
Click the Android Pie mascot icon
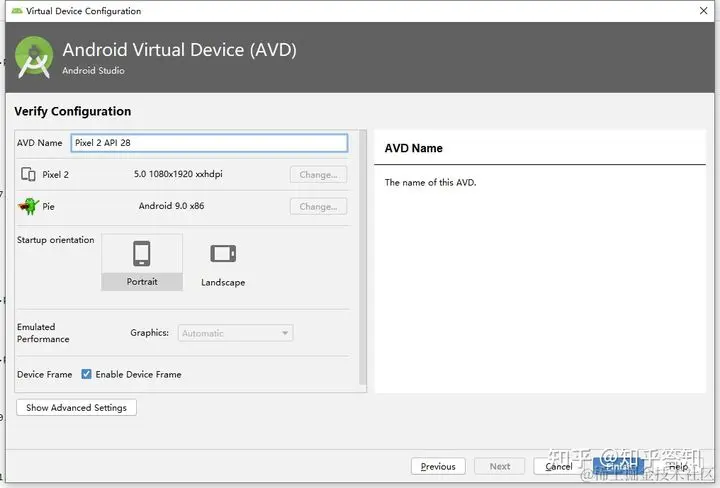click(x=28, y=206)
